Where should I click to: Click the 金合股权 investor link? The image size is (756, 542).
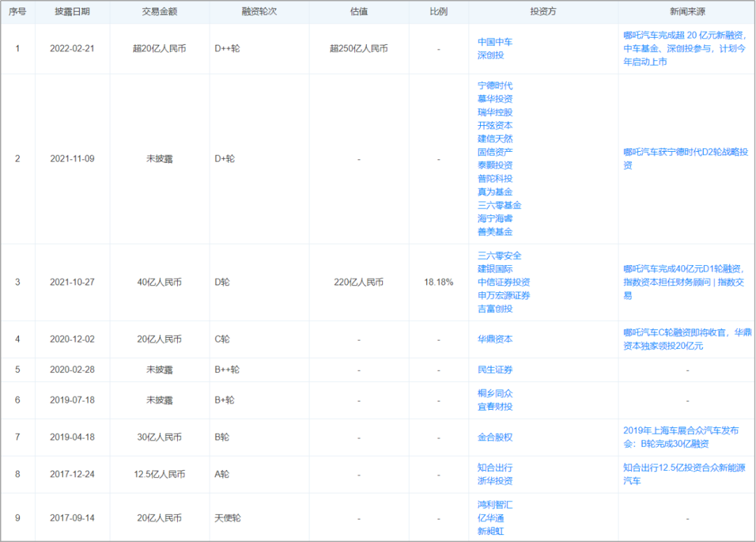pyautogui.click(x=495, y=437)
